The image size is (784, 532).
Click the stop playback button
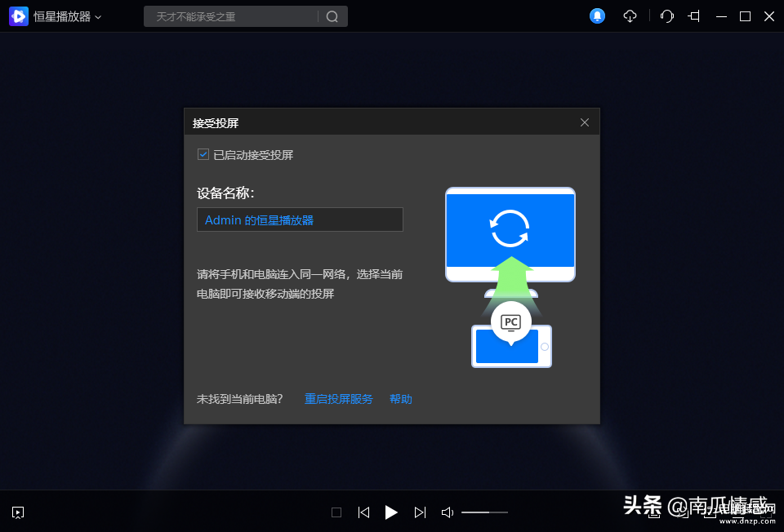point(336,512)
